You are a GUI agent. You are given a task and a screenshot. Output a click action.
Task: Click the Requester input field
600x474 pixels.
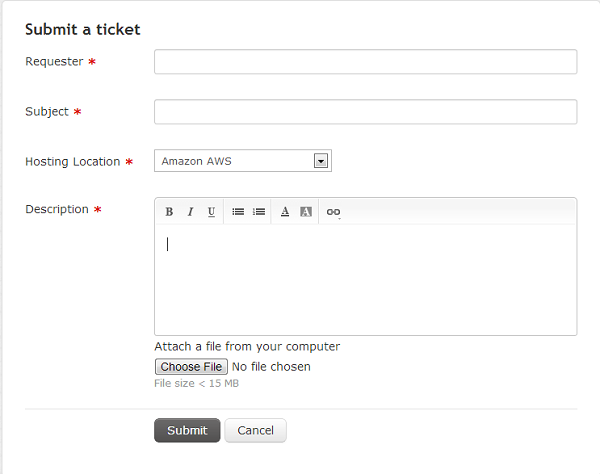click(365, 62)
